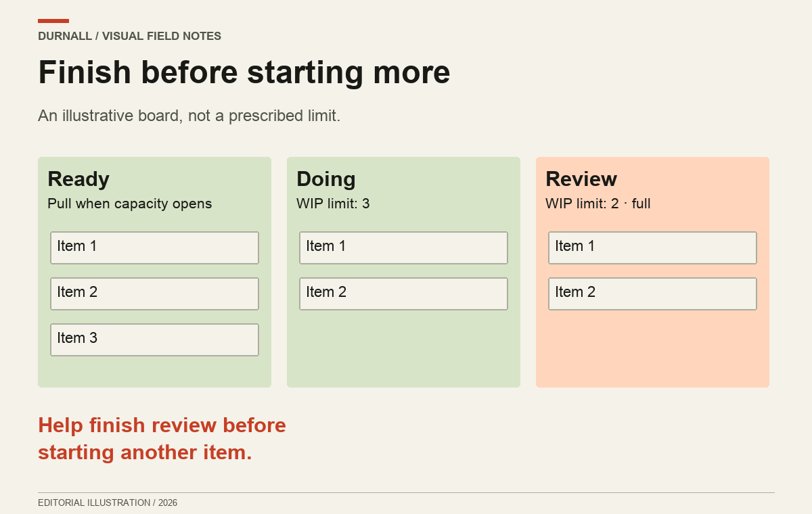
Task: Click Item 3 card in Ready column
Action: click(154, 340)
